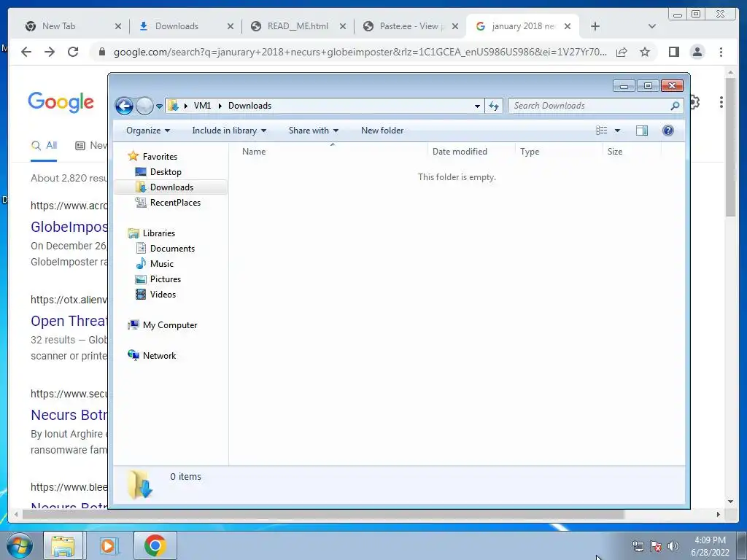Close the Paste.ee tab
The width and height of the screenshot is (747, 560).
pos(455,27)
